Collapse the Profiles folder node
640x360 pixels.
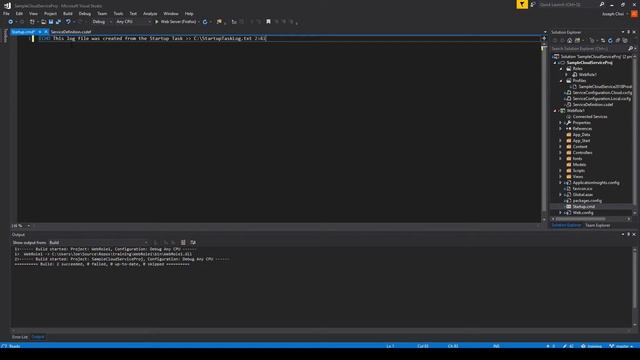(x=561, y=80)
